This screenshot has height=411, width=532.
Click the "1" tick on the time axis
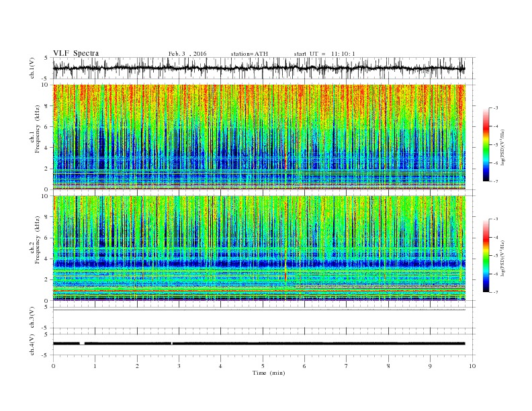click(95, 366)
